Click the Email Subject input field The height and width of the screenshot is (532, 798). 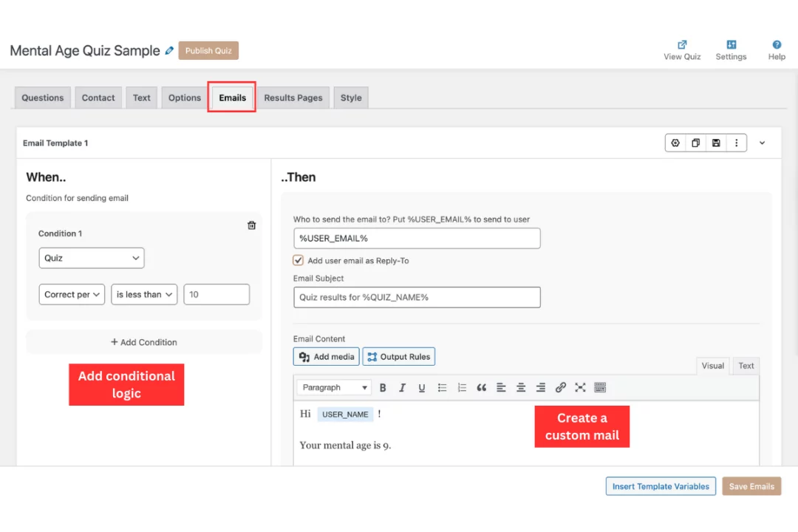(417, 297)
